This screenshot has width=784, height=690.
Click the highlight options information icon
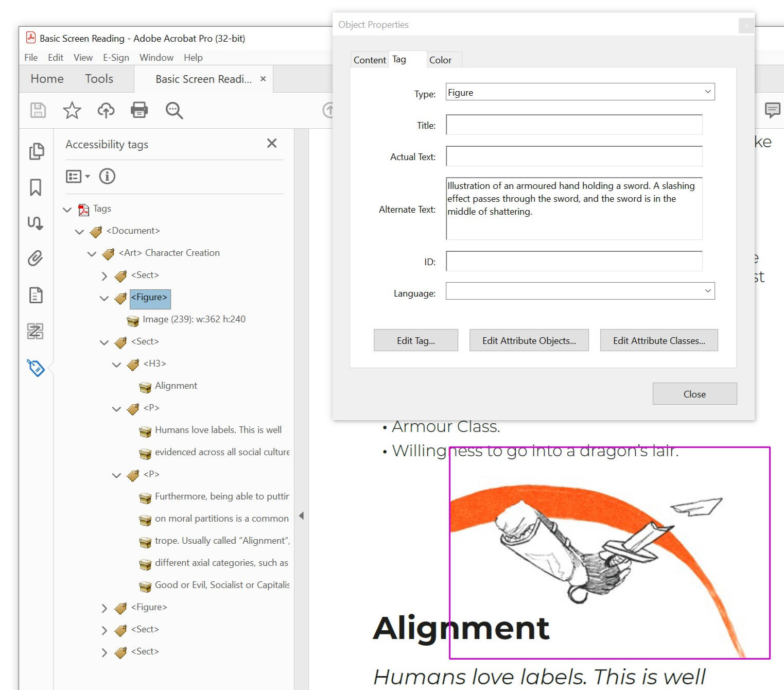point(108,176)
